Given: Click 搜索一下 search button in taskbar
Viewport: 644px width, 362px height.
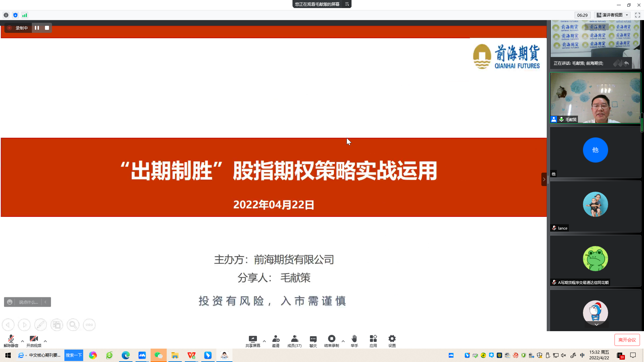Looking at the screenshot, I should click(x=74, y=355).
